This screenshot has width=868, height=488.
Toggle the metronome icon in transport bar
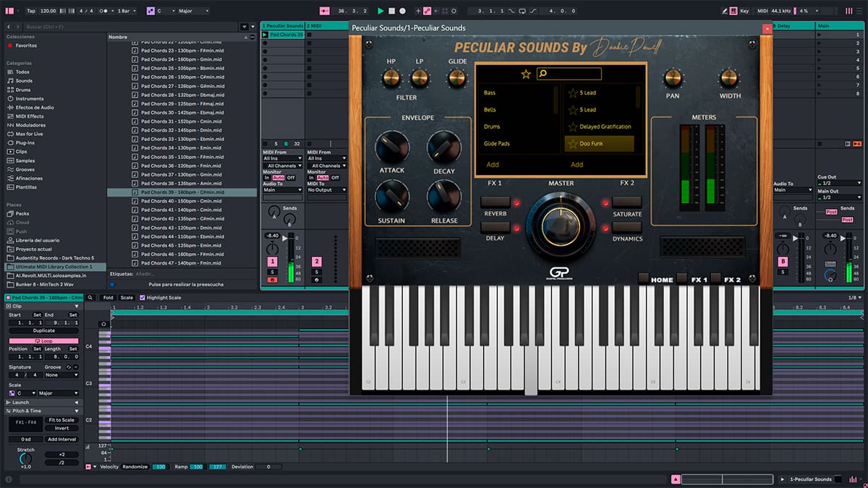103,11
